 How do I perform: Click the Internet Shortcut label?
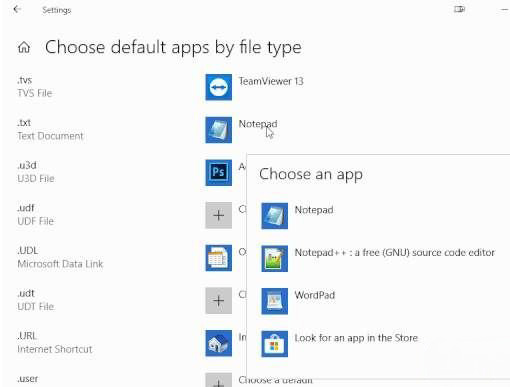pyautogui.click(x=55, y=349)
